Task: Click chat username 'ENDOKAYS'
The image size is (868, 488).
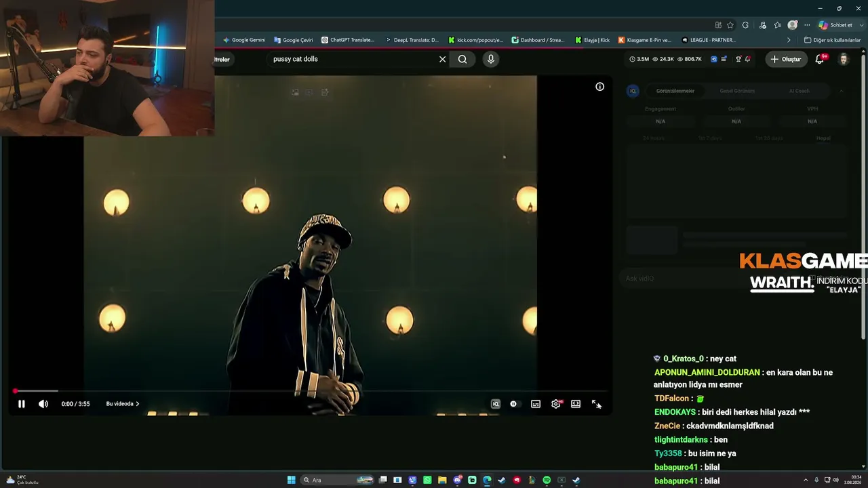Action: (675, 412)
